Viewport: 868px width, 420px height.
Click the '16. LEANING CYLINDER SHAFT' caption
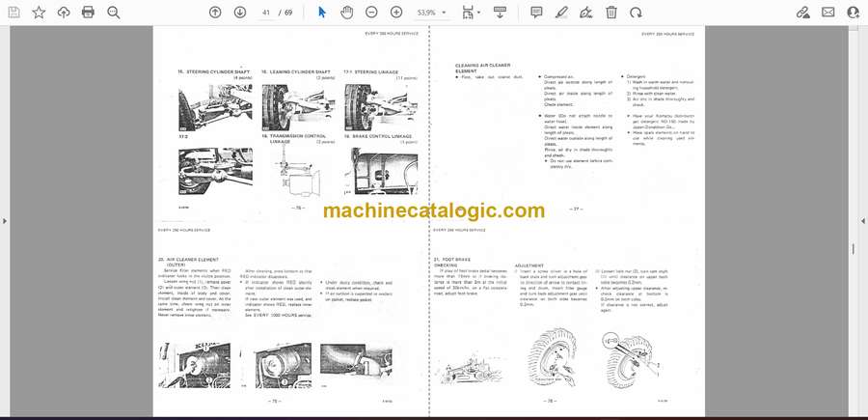coord(296,72)
